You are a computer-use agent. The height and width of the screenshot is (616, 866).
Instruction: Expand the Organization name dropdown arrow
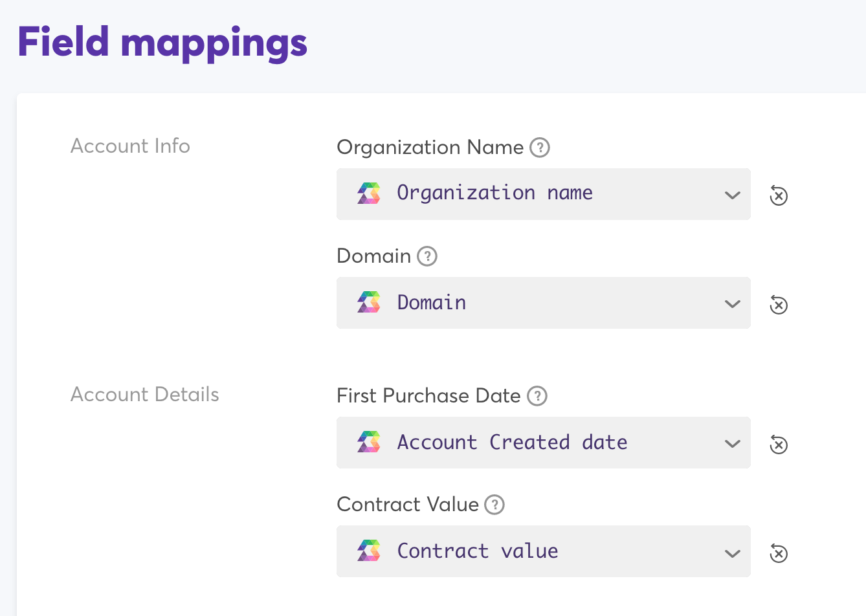[732, 195]
